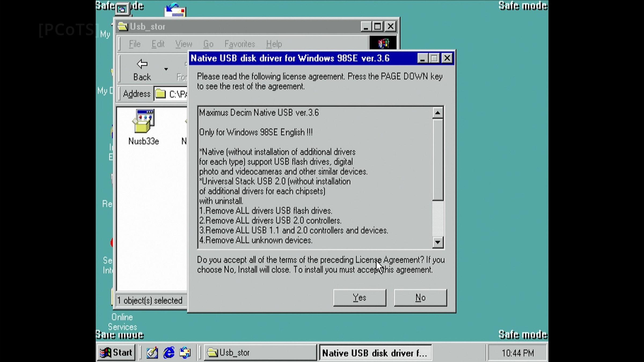
Task: Open the Favorites menu in Usb_stor window
Action: point(240,44)
